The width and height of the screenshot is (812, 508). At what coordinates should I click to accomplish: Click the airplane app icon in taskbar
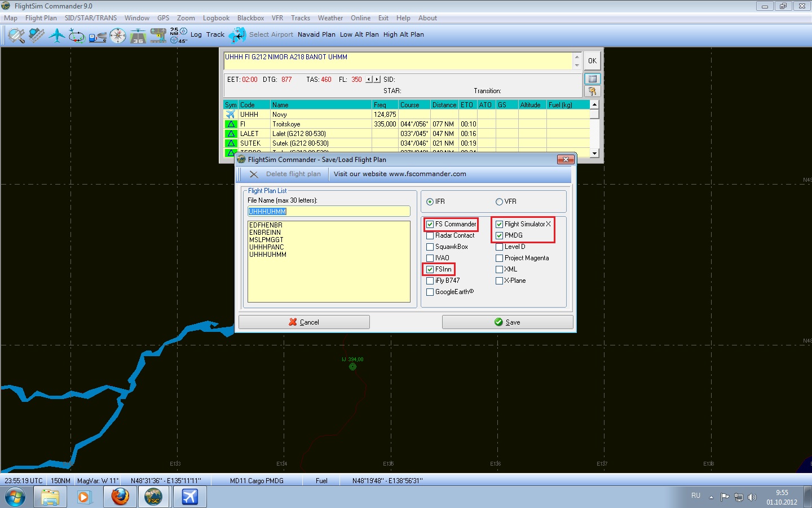click(189, 497)
